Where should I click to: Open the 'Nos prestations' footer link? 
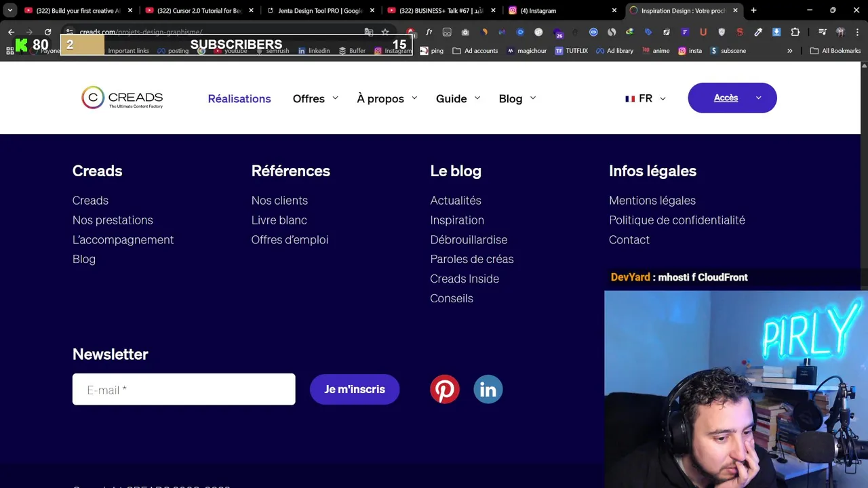pos(113,220)
